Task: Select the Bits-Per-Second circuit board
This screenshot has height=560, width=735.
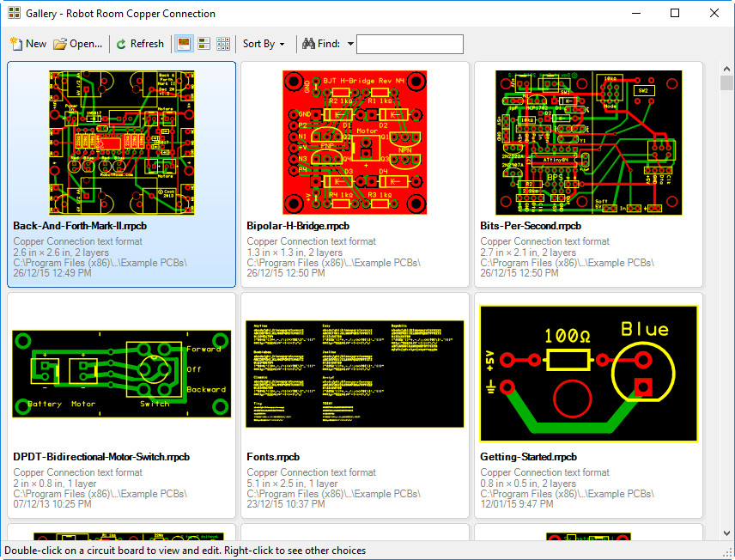Action: (588, 142)
